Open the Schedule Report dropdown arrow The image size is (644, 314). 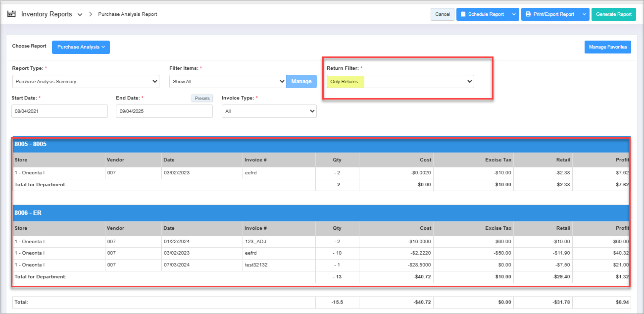[513, 14]
